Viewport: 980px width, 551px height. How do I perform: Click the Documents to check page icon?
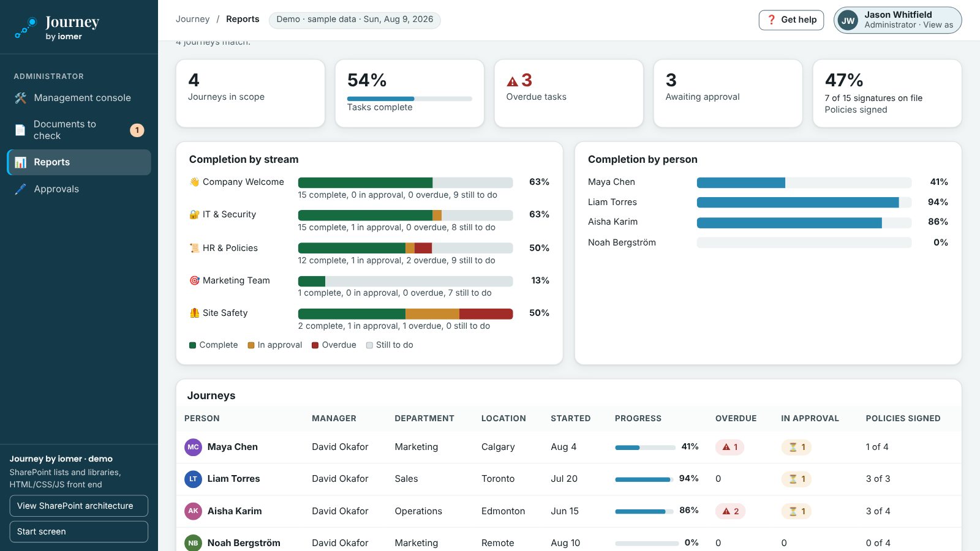click(20, 130)
